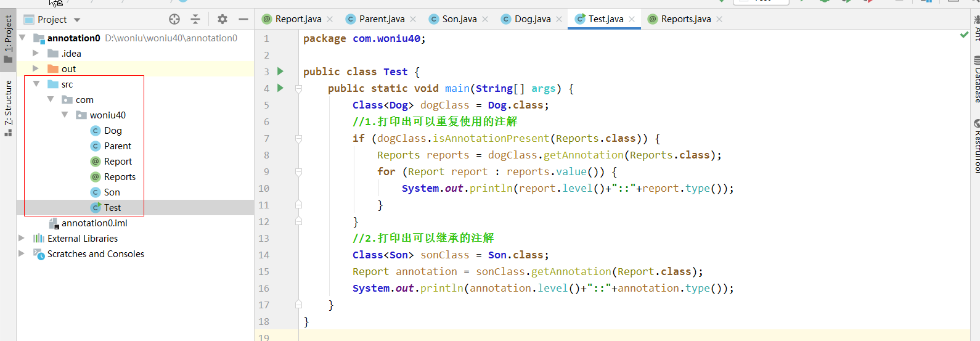
Task: Fold the if block at line 7
Action: (x=298, y=138)
